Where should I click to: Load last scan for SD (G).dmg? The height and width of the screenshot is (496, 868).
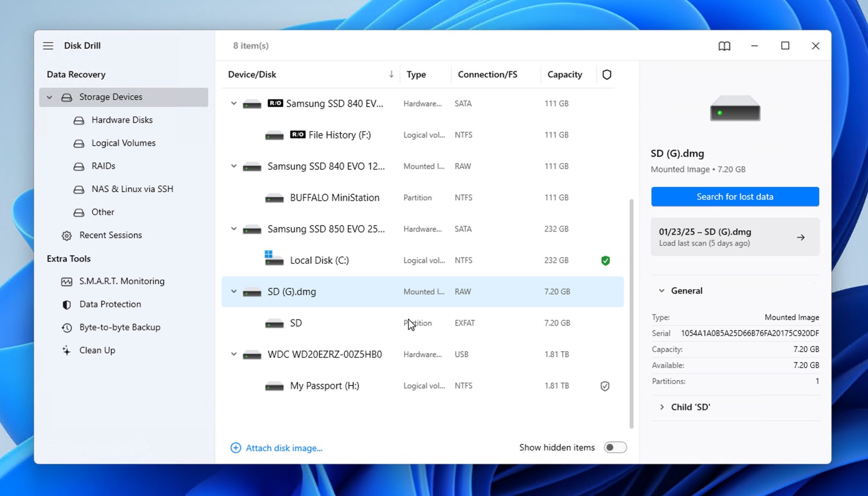point(734,237)
